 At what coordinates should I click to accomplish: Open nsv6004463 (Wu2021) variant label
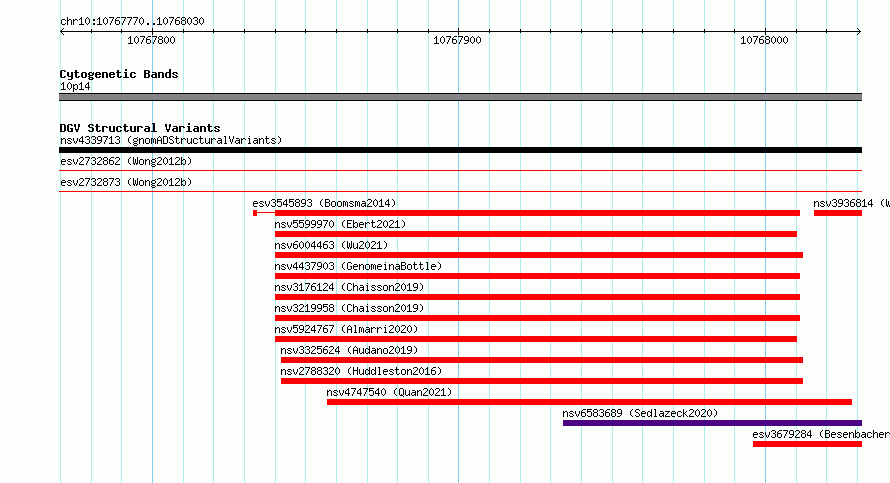331,245
